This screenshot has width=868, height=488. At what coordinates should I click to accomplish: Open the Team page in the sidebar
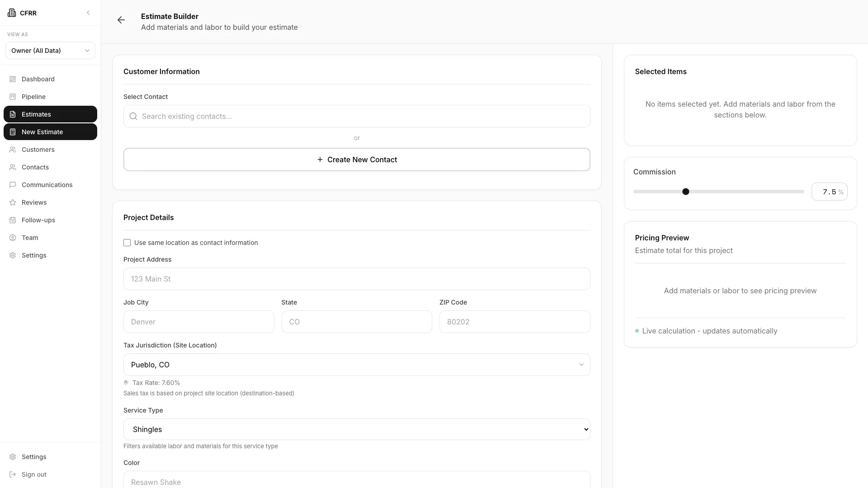(30, 238)
